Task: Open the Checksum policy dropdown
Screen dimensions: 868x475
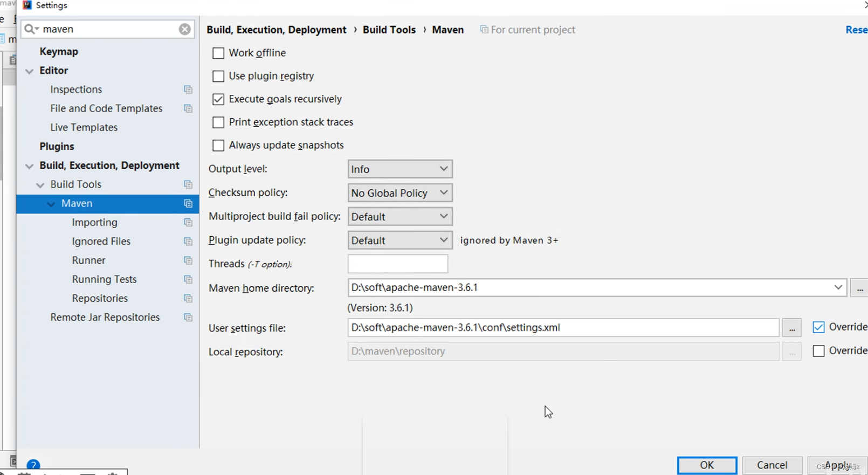Action: tap(400, 193)
